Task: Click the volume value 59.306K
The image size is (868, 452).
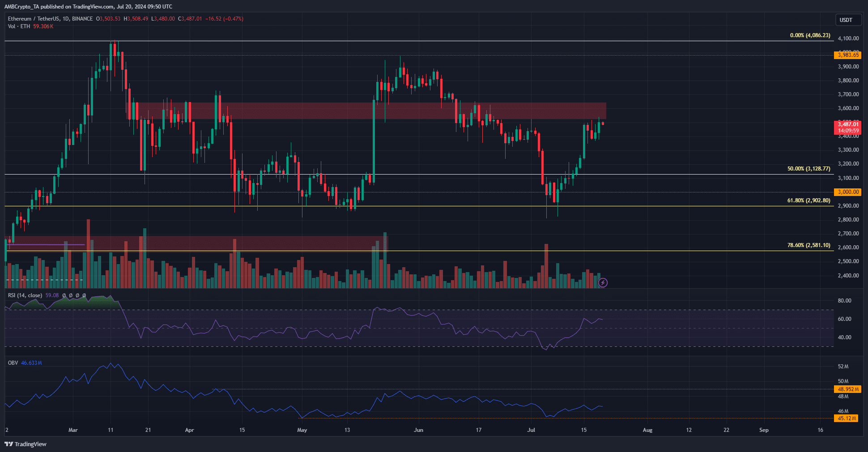Action: tap(43, 26)
